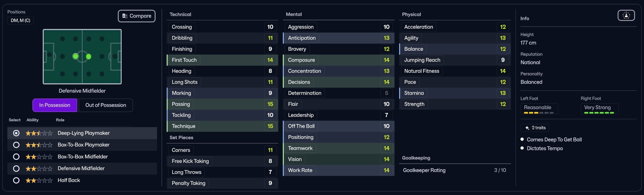Switch to the Out of Possession tab

pyautogui.click(x=106, y=105)
